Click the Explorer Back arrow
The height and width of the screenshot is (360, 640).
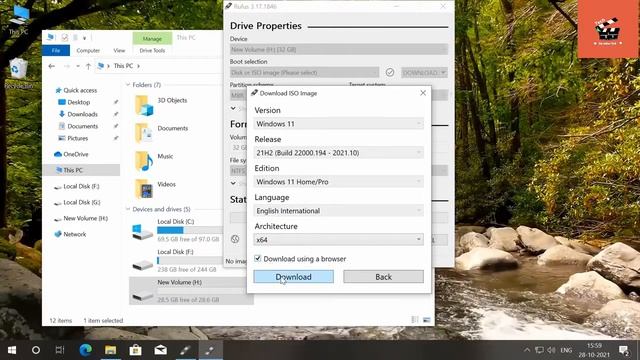[51, 66]
